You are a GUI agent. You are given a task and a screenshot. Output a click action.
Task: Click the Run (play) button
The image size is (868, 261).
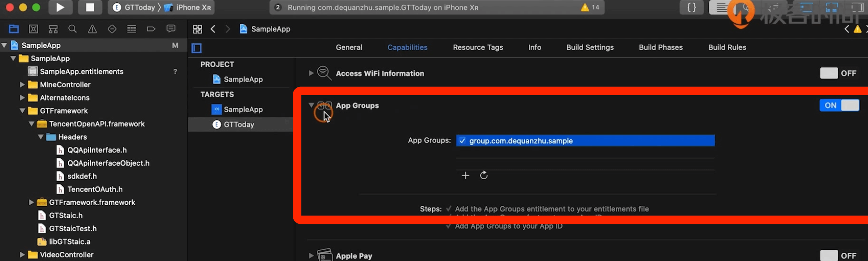click(x=60, y=7)
